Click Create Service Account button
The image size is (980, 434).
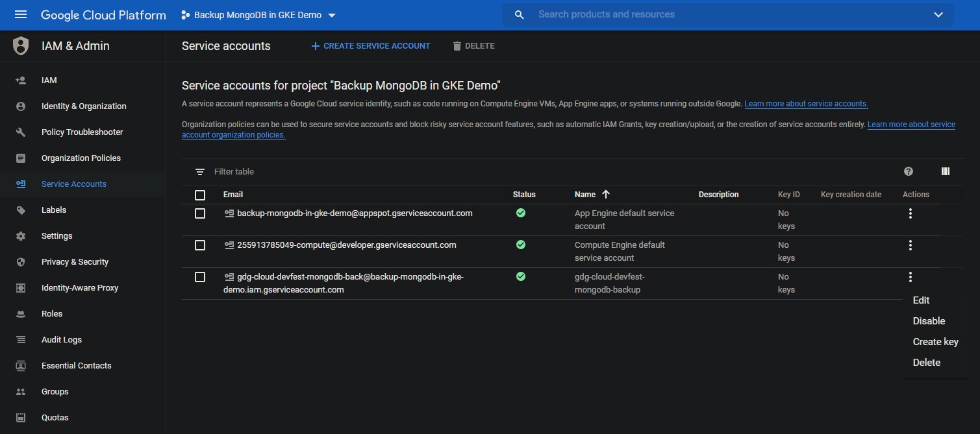371,46
